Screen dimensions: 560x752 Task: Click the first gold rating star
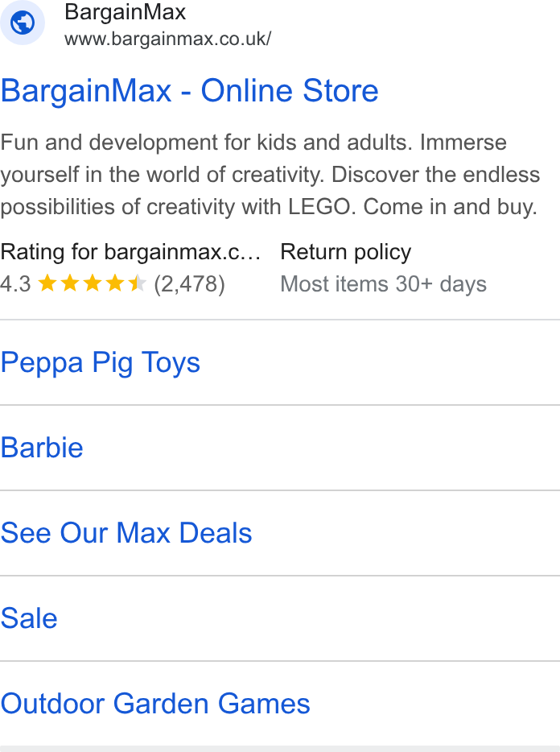(47, 283)
